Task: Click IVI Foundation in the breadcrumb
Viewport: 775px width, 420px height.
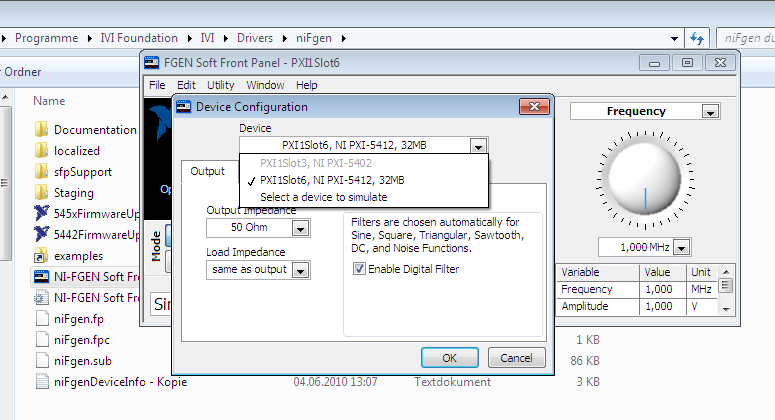Action: [139, 38]
